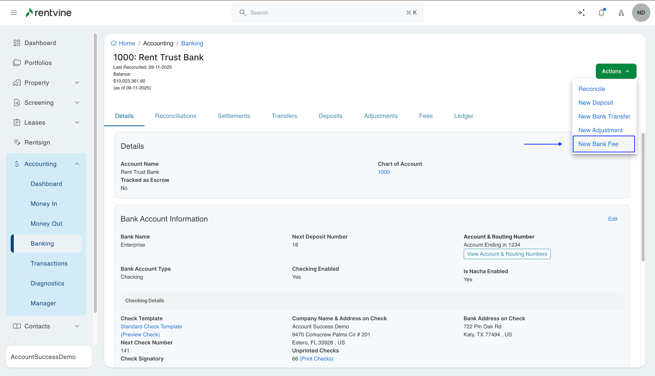Open Money In sidebar item
The height and width of the screenshot is (376, 655).
coord(44,204)
